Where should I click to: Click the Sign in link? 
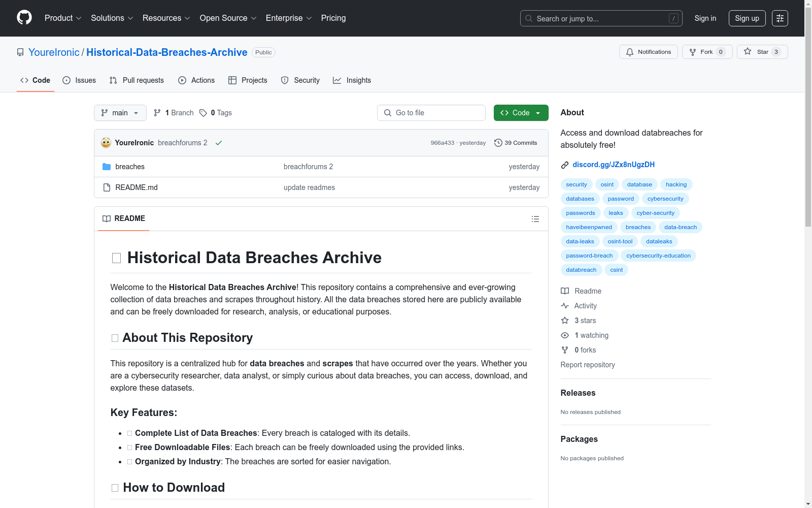[x=705, y=18]
